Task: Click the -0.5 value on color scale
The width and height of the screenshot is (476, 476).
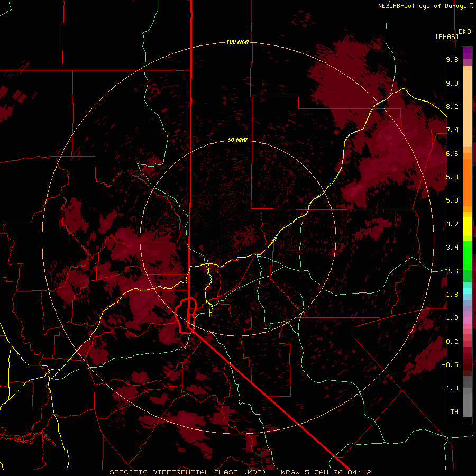Action: click(450, 365)
